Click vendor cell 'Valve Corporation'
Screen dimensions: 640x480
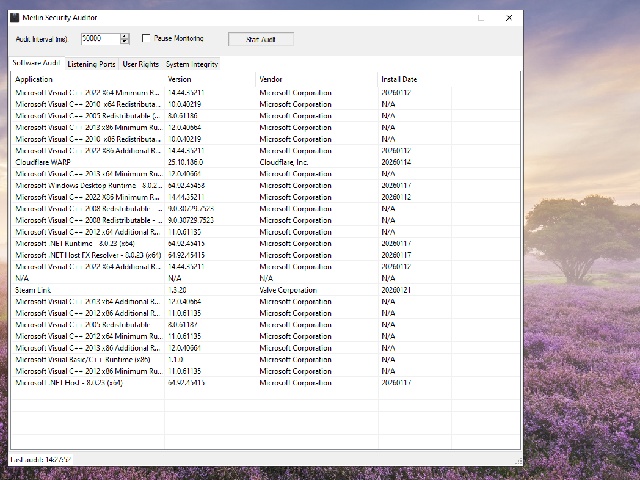(x=288, y=290)
